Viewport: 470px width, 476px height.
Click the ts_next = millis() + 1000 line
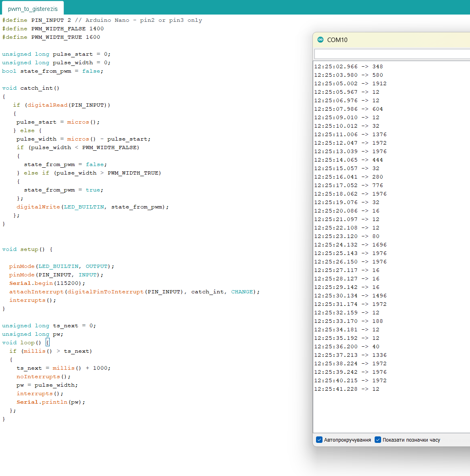tap(63, 368)
